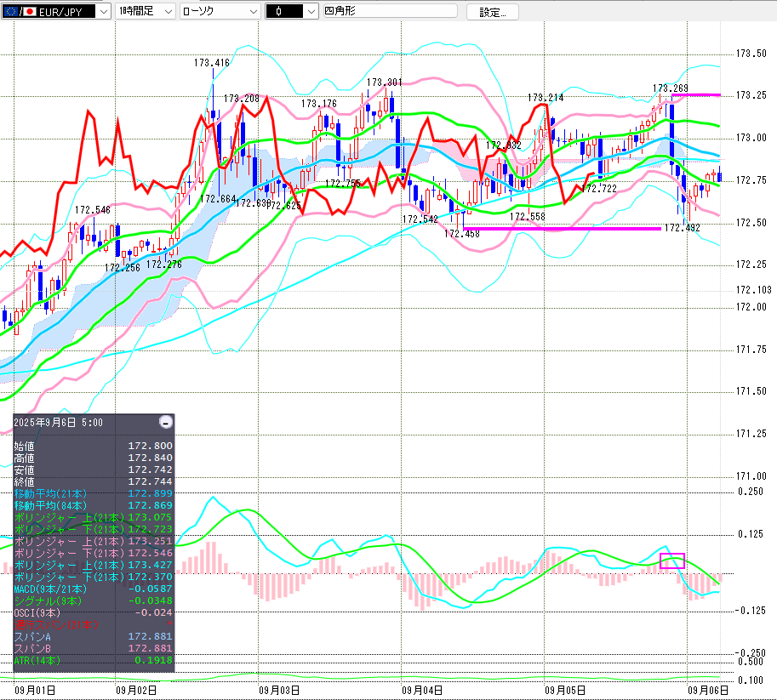Click the 09月03日 date axis label

279,690
